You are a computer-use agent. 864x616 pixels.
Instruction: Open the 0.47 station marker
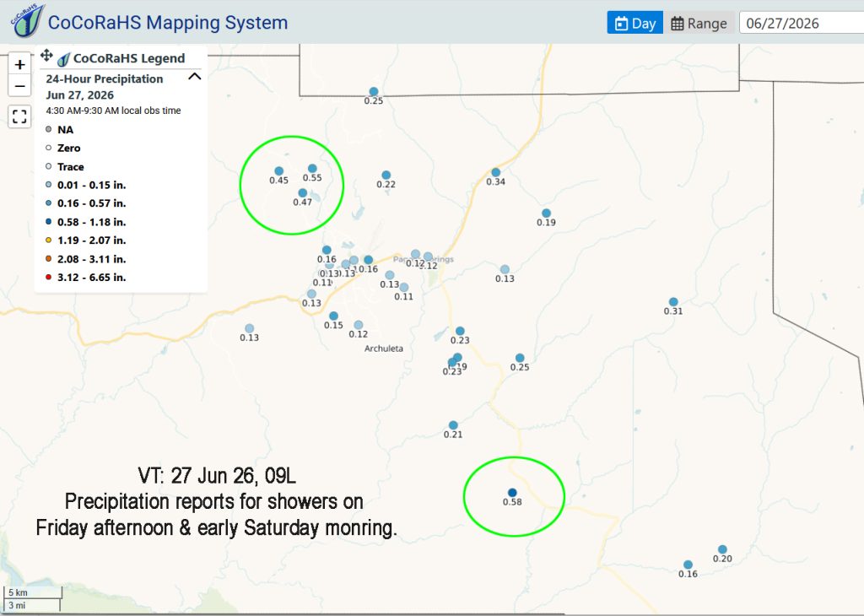(303, 193)
